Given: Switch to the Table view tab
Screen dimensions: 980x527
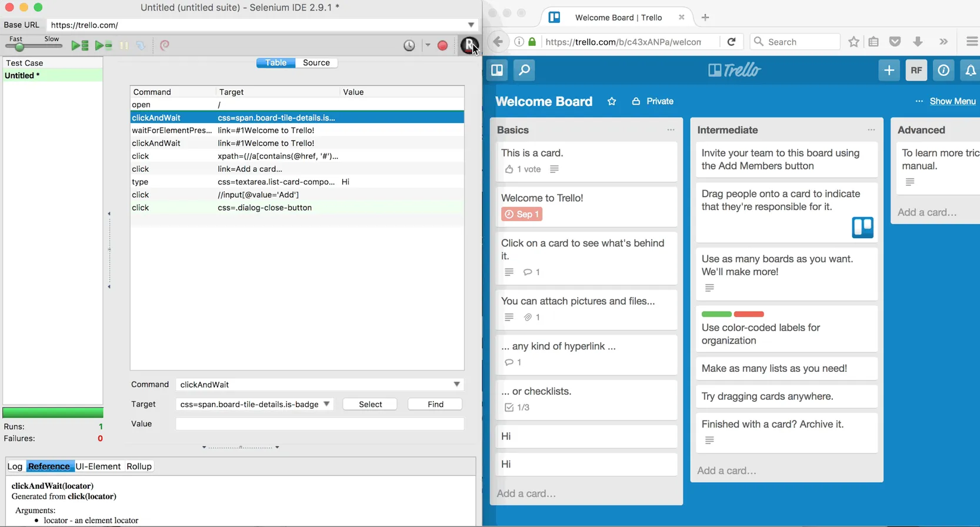Looking at the screenshot, I should point(276,63).
